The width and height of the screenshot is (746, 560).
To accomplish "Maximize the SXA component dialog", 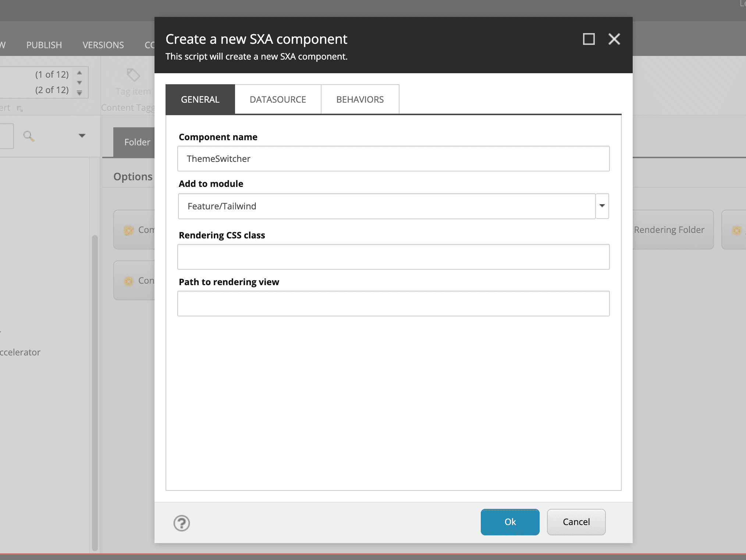I will pyautogui.click(x=589, y=39).
